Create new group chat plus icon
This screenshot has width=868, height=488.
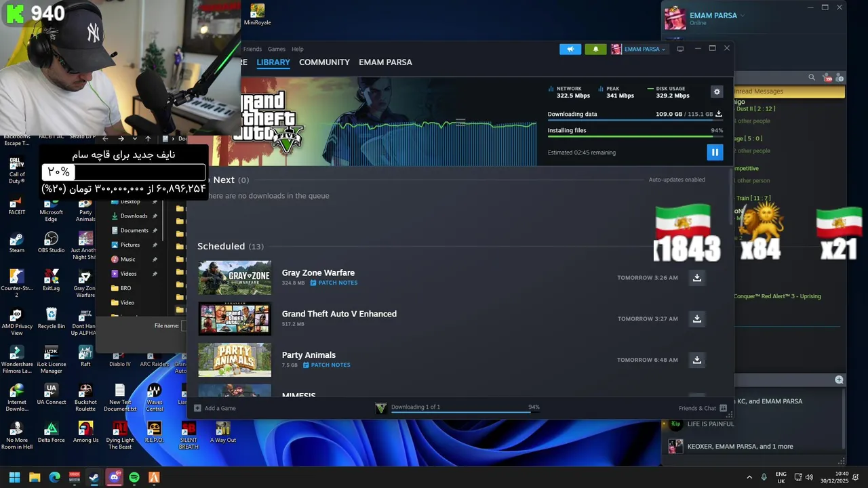click(x=839, y=380)
